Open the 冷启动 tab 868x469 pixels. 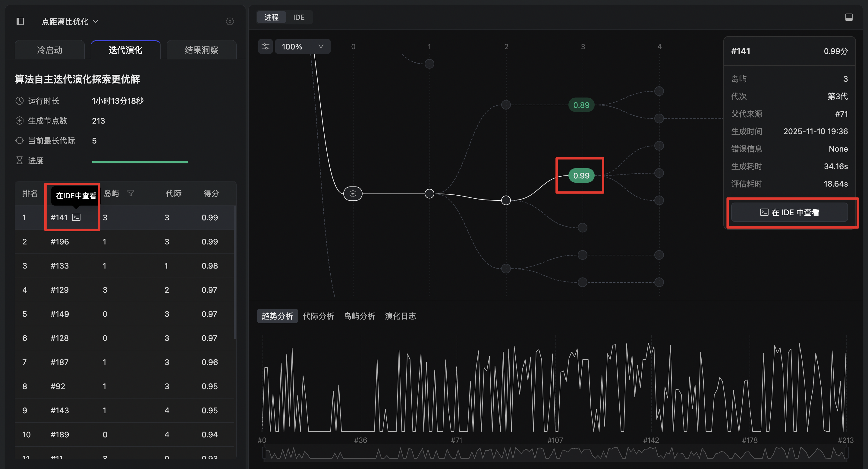(x=49, y=50)
